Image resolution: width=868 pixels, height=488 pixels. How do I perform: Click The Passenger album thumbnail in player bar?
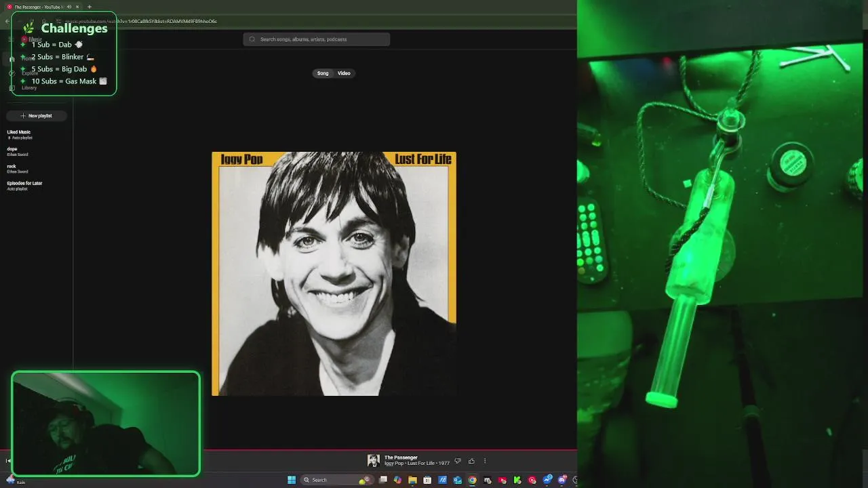pos(373,461)
